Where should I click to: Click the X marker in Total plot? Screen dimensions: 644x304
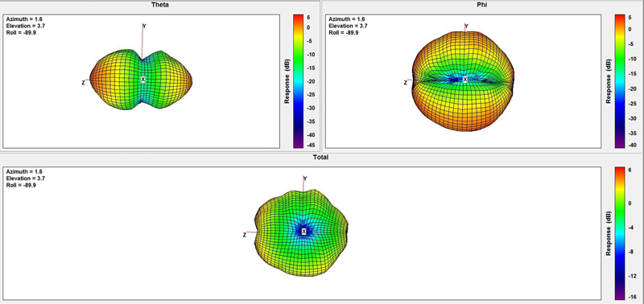coord(304,232)
